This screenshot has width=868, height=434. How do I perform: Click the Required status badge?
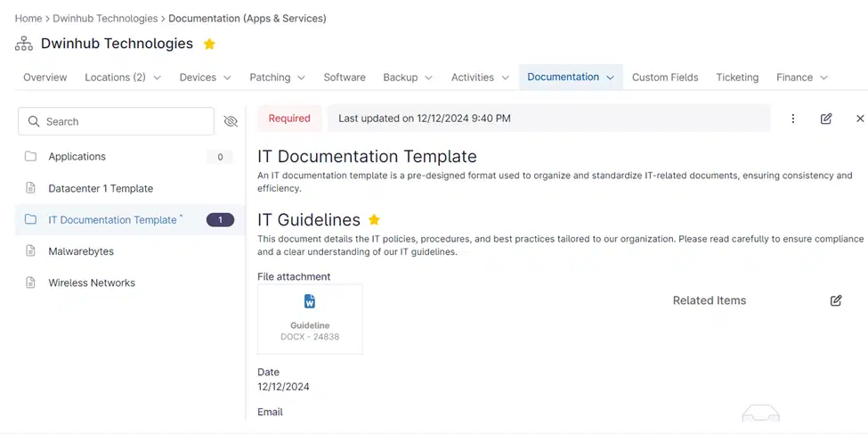point(289,118)
